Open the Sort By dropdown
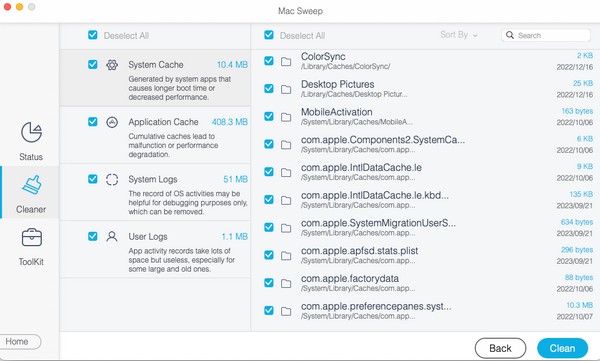Viewport: 600px width, 361px height. [459, 35]
